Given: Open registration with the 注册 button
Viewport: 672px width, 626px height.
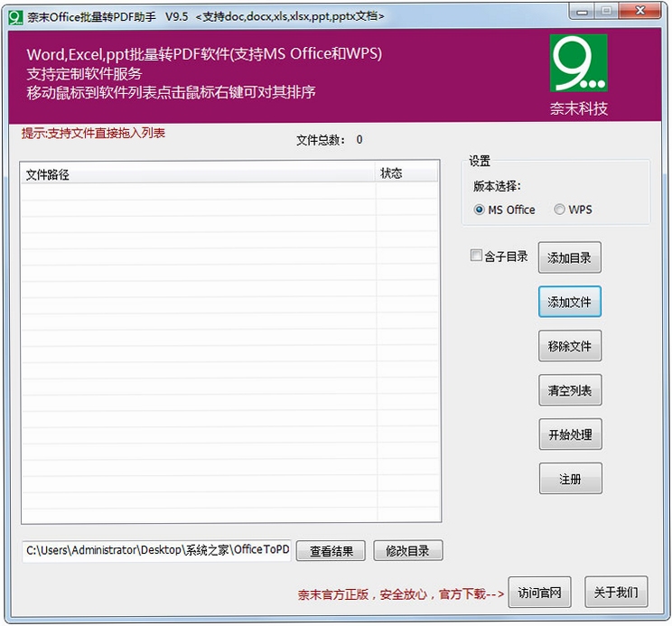Looking at the screenshot, I should 571,478.
